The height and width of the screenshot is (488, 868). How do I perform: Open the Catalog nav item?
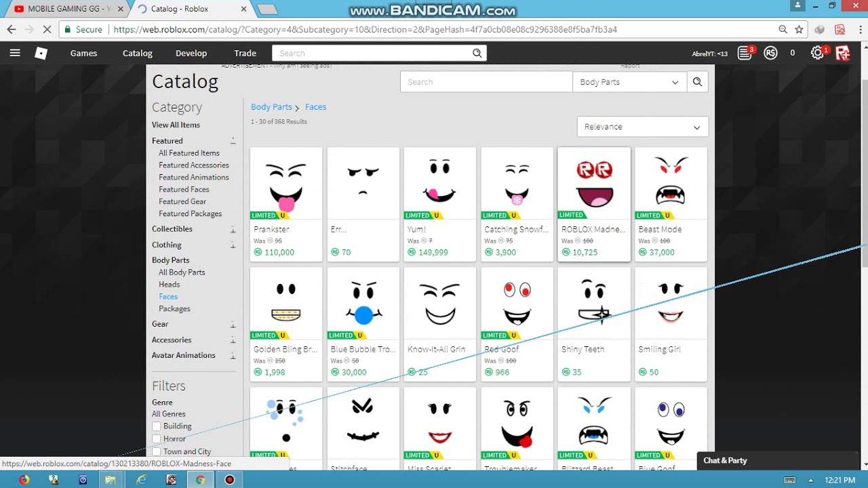pyautogui.click(x=137, y=53)
